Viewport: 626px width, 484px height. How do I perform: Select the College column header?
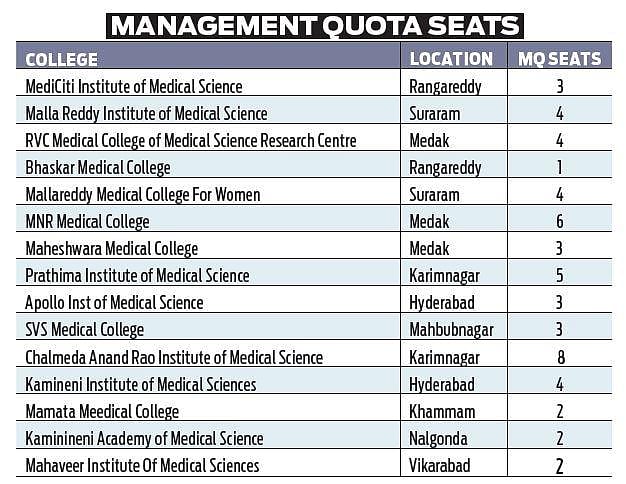tap(61, 59)
